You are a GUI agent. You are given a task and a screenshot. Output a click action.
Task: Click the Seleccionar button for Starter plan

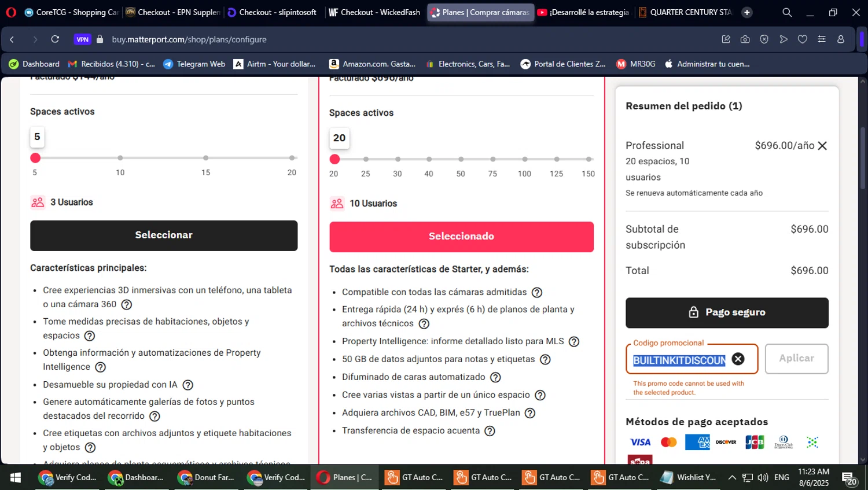pos(164,235)
